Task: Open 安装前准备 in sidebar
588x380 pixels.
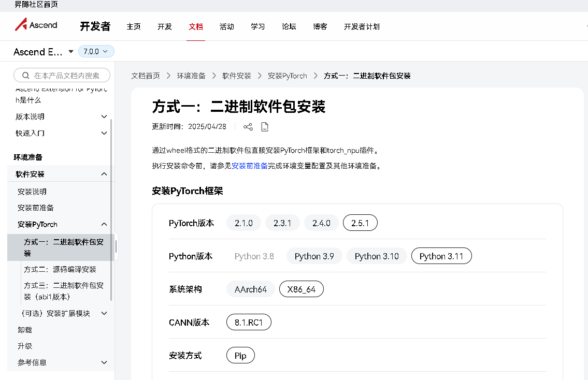Action: pyautogui.click(x=36, y=208)
